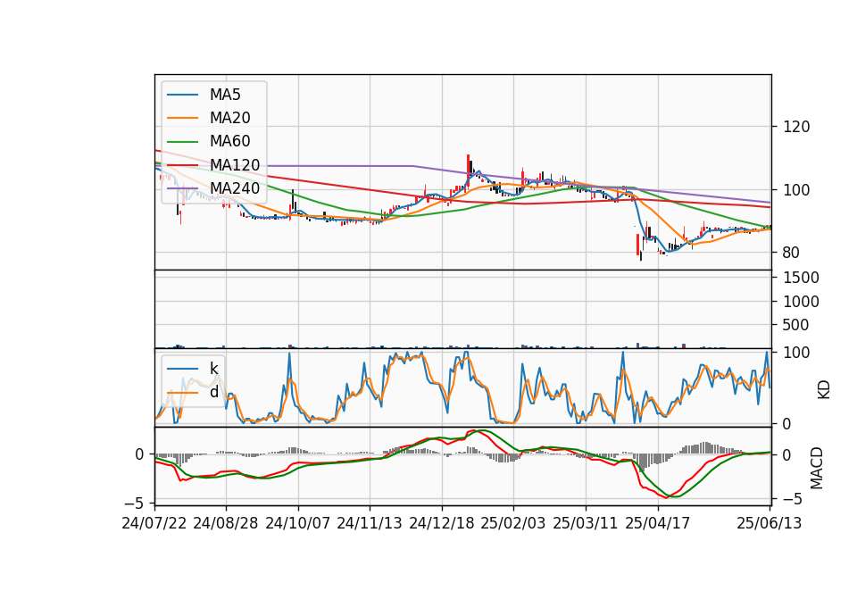Click the 'k' legend label in KD panel

coord(213,369)
